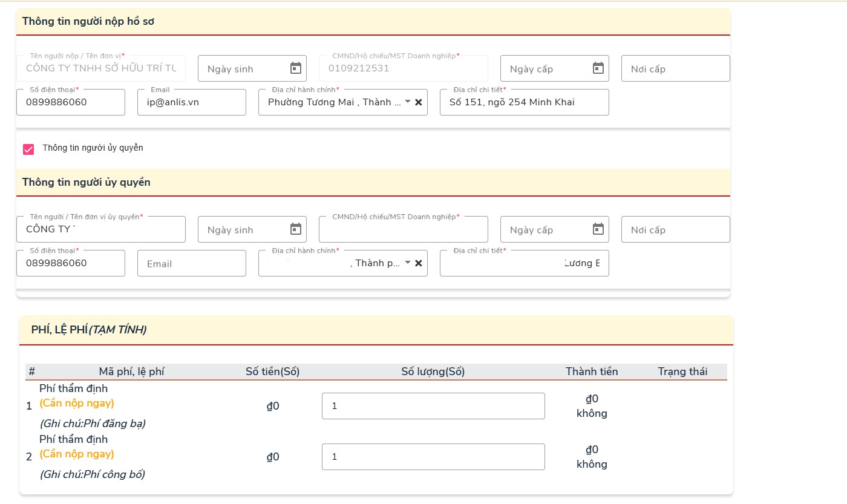This screenshot has width=847, height=504.
Task: Expand authorizer's Địa chỉ hành chính dropdown arrow
Action: tap(407, 263)
